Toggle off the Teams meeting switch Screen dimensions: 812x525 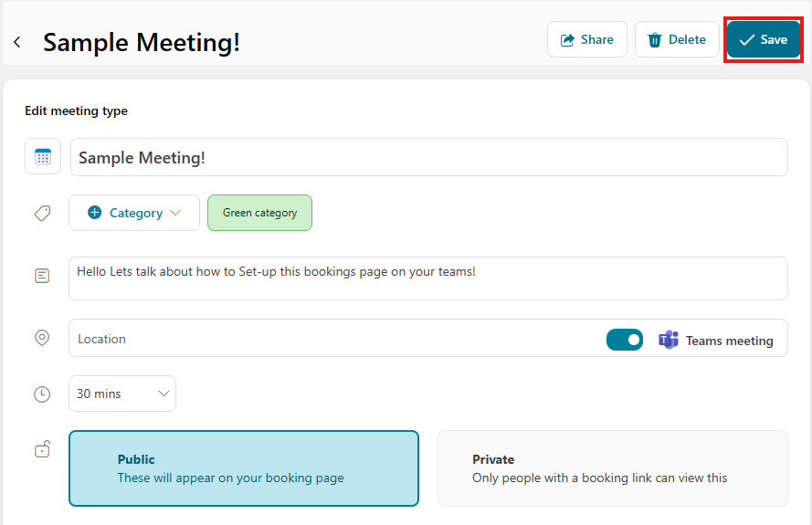[x=625, y=340]
